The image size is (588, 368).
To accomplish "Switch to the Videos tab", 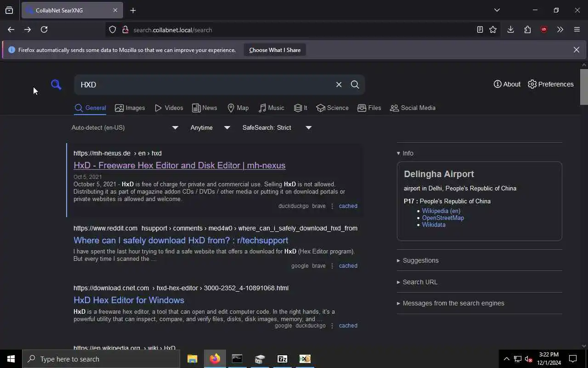I will point(169,108).
